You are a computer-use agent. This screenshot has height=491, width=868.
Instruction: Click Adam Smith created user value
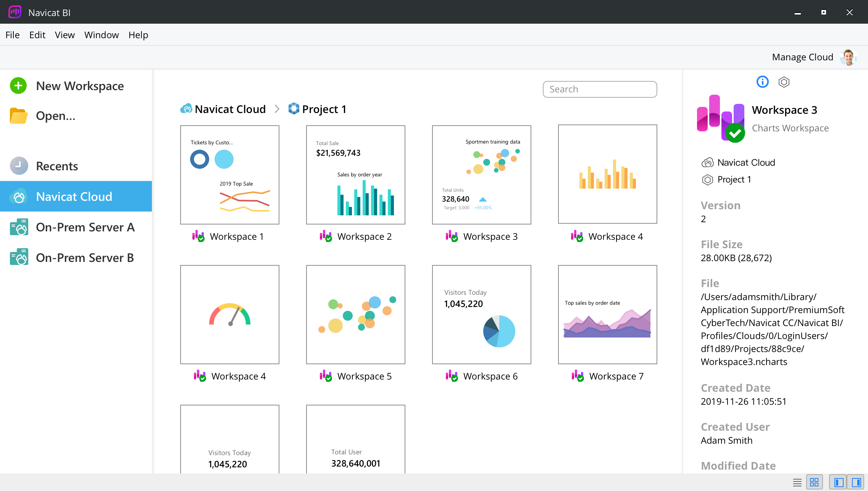[x=726, y=440]
